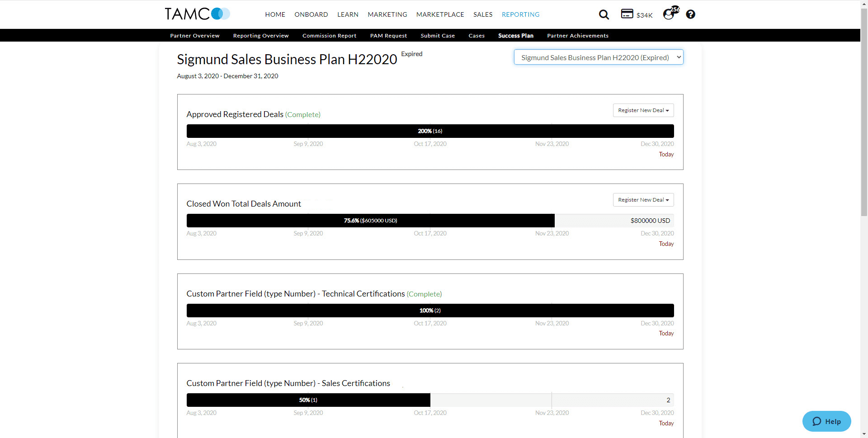Click the Closed Won 75.6% progress bar
868x438 pixels.
(370, 221)
